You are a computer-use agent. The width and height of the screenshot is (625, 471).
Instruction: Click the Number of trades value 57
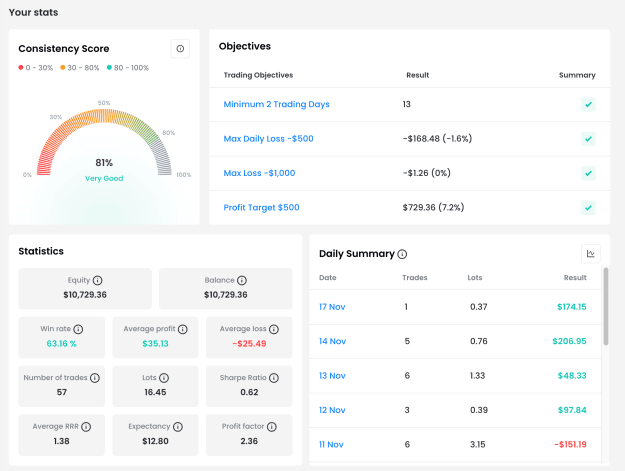[61, 392]
